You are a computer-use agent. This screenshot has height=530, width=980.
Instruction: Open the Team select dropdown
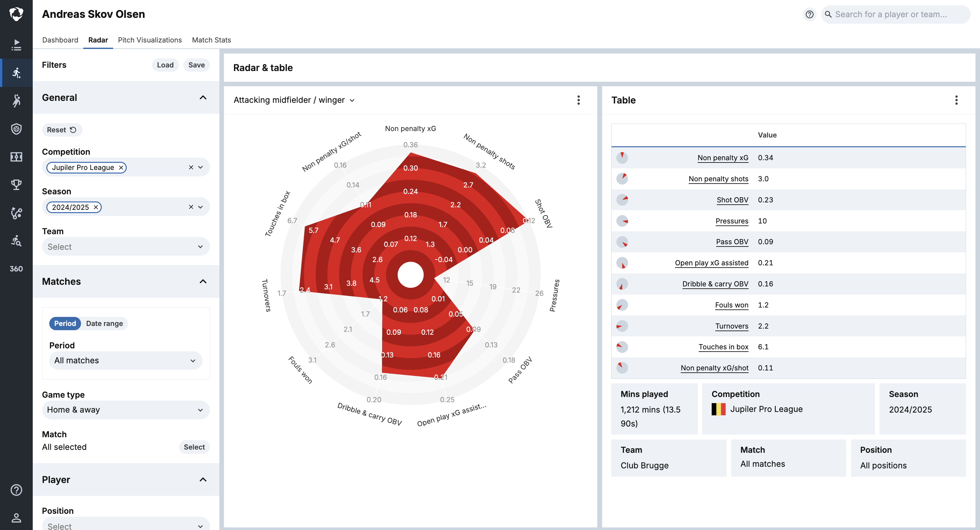tap(125, 247)
